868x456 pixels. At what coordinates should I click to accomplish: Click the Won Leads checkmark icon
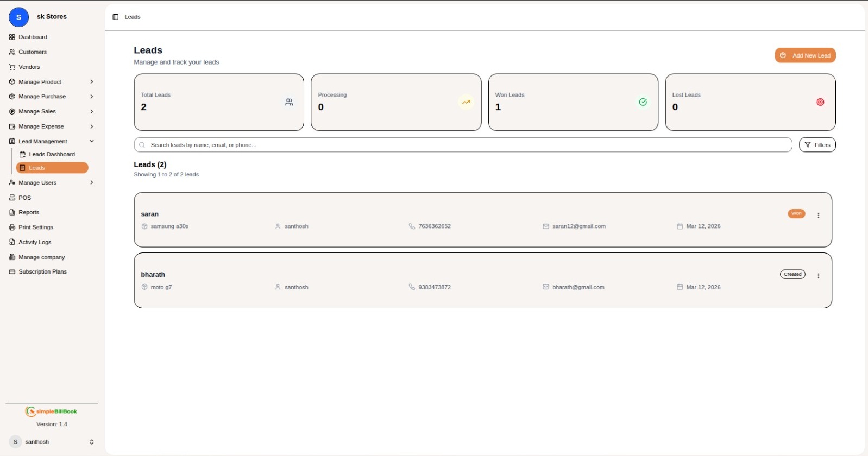tap(643, 102)
